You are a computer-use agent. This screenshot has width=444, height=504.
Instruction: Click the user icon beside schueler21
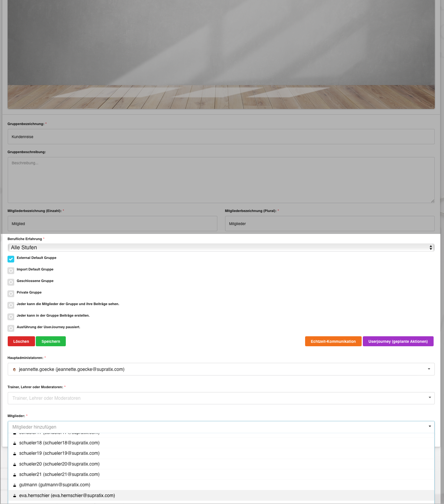15,475
